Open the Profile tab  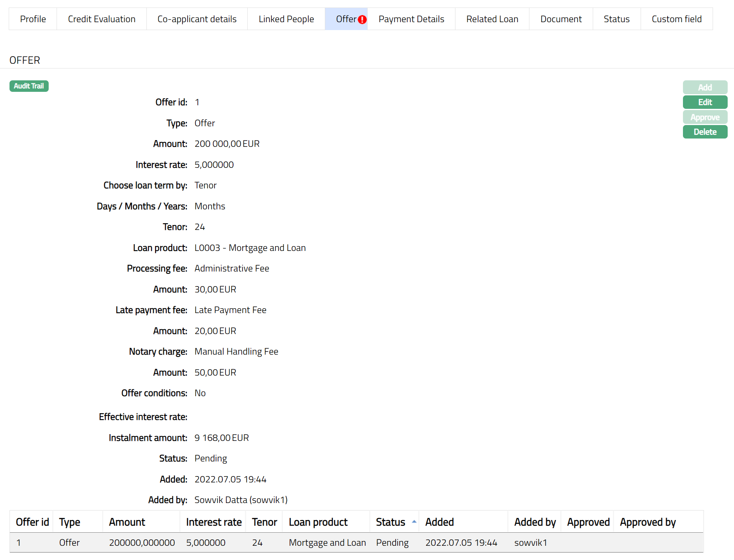[33, 19]
